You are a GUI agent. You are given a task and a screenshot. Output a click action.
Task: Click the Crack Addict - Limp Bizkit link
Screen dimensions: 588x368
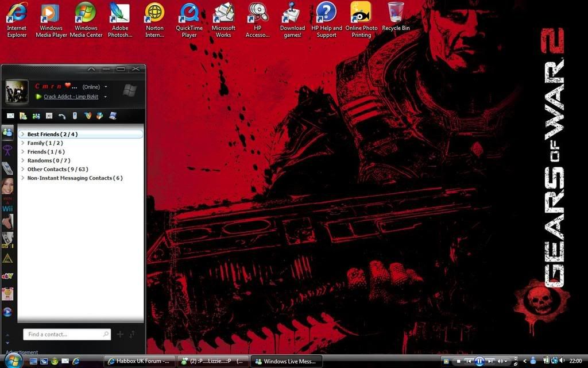tap(71, 97)
